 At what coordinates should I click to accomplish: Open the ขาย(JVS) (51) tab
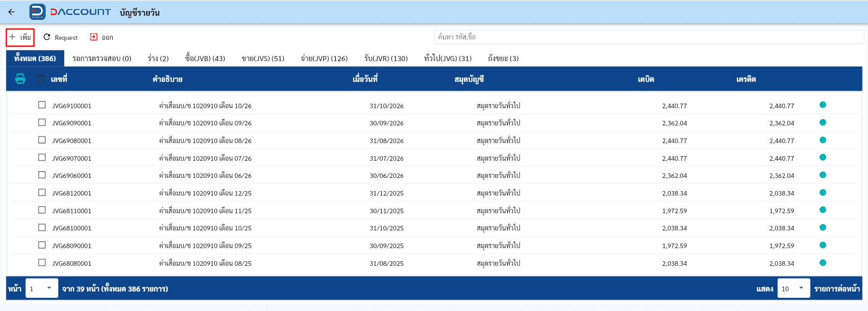tap(263, 58)
